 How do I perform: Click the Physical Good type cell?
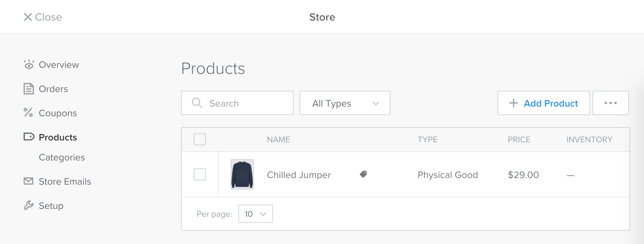[x=448, y=175]
